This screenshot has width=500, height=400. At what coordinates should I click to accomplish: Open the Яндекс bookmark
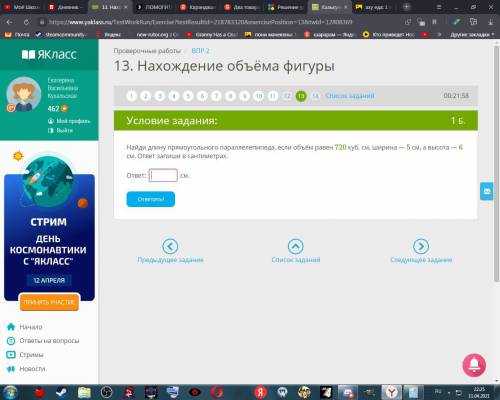109,34
